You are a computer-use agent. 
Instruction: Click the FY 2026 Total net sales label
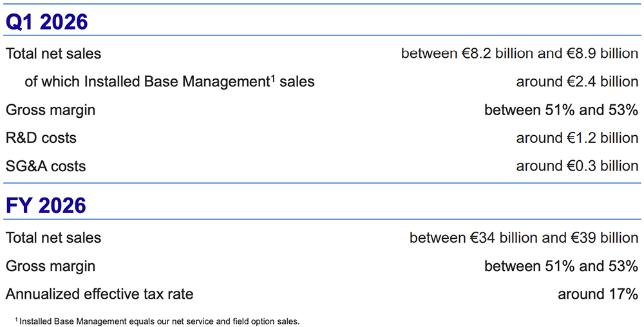tap(53, 238)
